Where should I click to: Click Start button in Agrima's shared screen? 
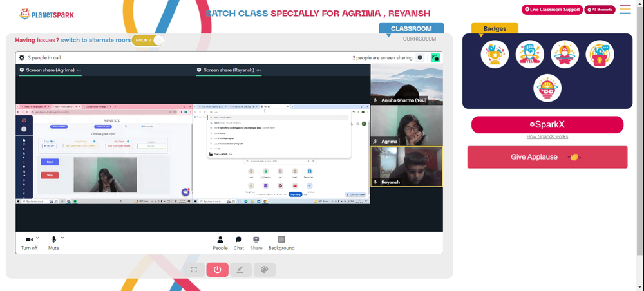pyautogui.click(x=50, y=162)
